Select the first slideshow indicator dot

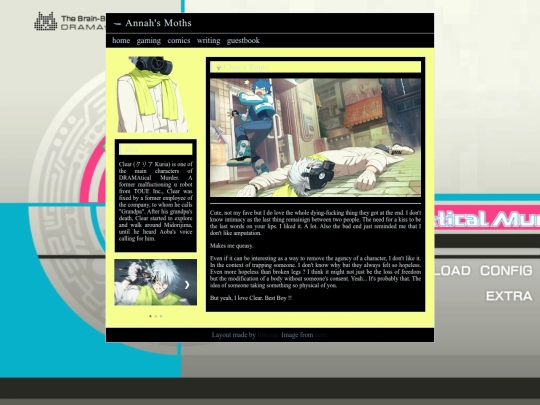click(150, 316)
